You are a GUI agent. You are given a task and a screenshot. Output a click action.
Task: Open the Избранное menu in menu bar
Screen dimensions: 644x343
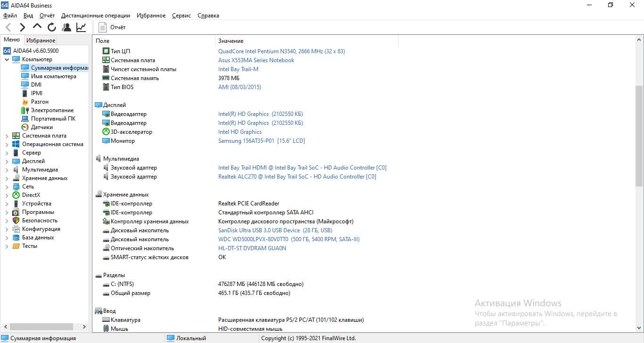click(x=151, y=16)
